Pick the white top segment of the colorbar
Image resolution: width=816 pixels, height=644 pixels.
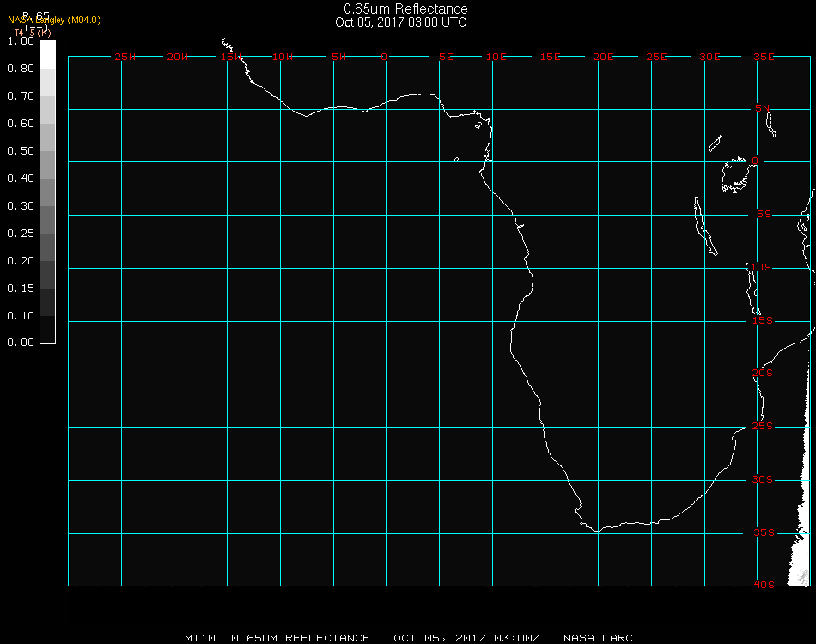point(47,55)
